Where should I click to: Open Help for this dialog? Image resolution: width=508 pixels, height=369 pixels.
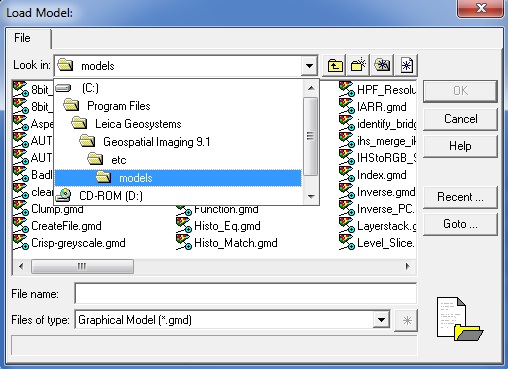(x=460, y=146)
